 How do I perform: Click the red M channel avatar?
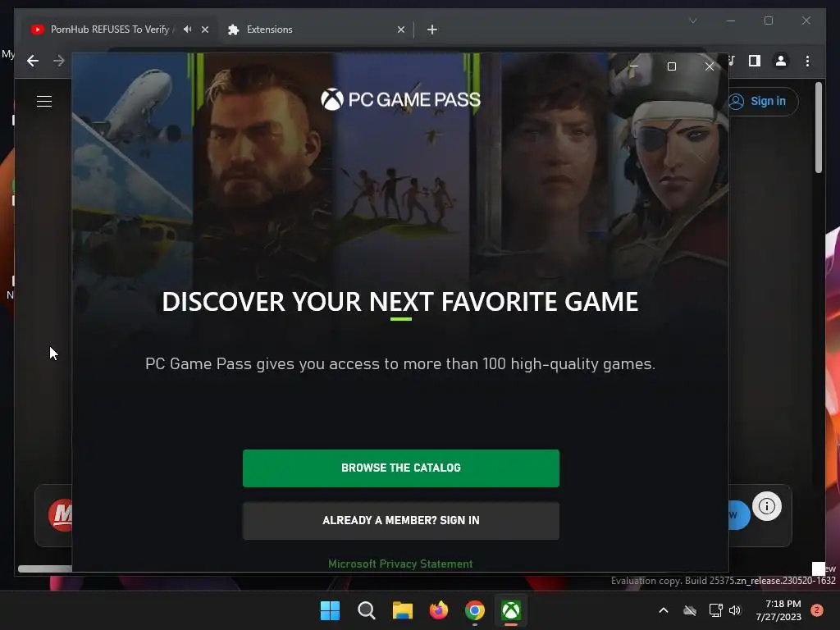coord(61,515)
